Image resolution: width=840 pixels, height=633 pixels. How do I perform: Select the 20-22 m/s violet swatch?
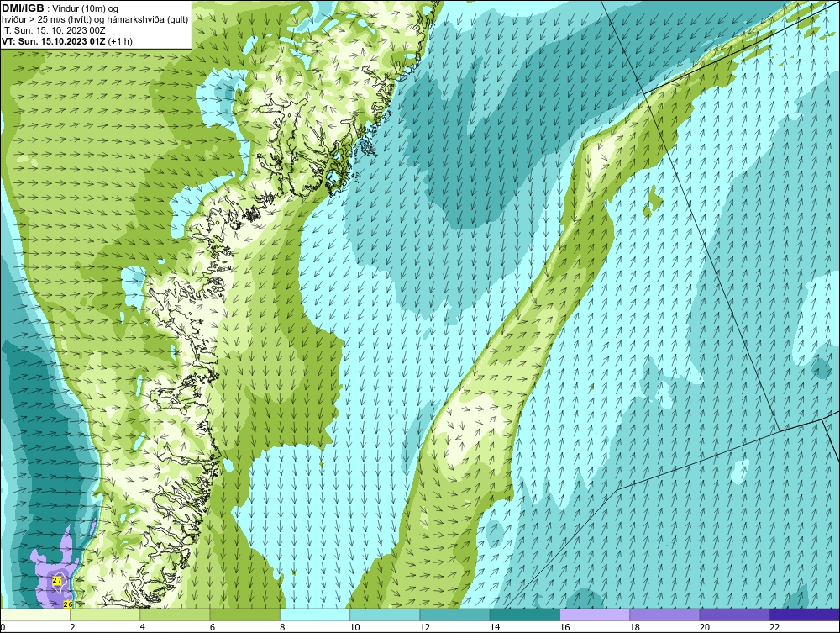(x=734, y=615)
